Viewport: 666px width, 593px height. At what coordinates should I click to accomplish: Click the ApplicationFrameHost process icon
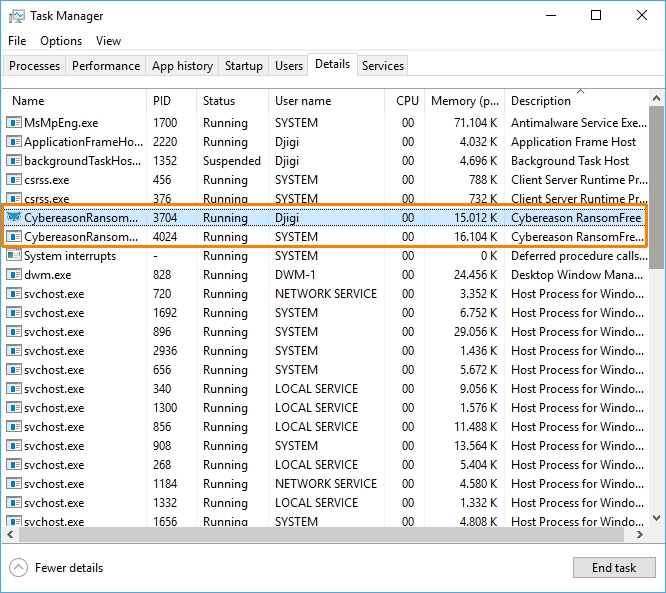14,142
